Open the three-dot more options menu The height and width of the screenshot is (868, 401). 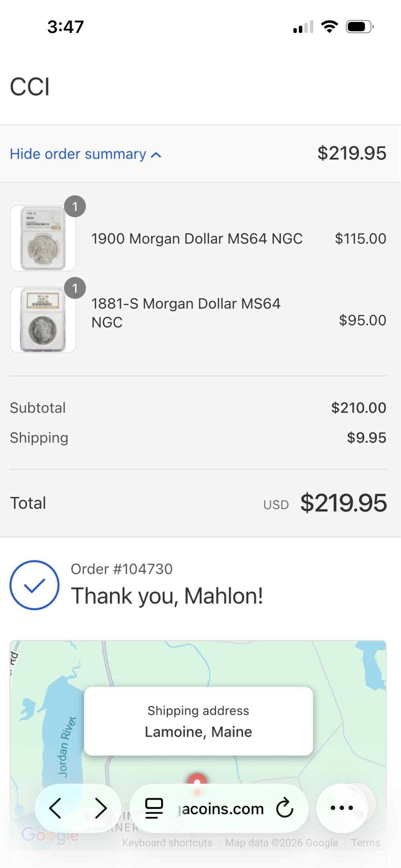click(x=342, y=808)
